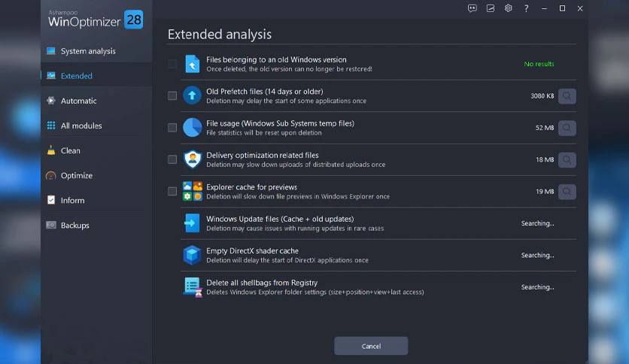
Task: Click the '19 MB' size value
Action: pos(545,192)
